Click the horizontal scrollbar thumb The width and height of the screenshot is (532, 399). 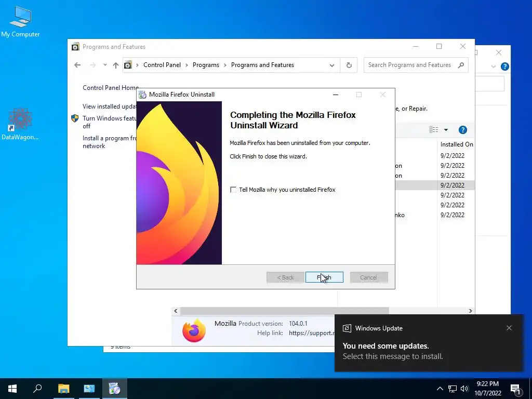(284, 311)
